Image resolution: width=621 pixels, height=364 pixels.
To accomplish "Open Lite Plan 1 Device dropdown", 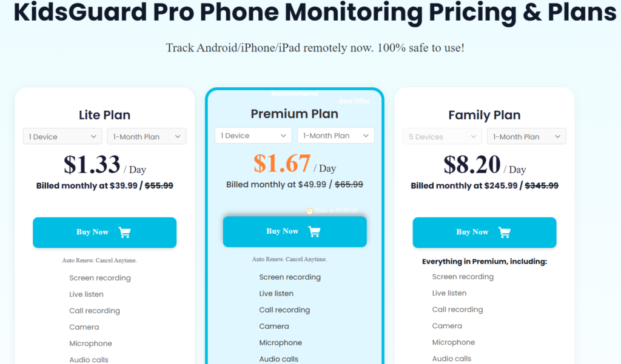I will click(x=62, y=136).
